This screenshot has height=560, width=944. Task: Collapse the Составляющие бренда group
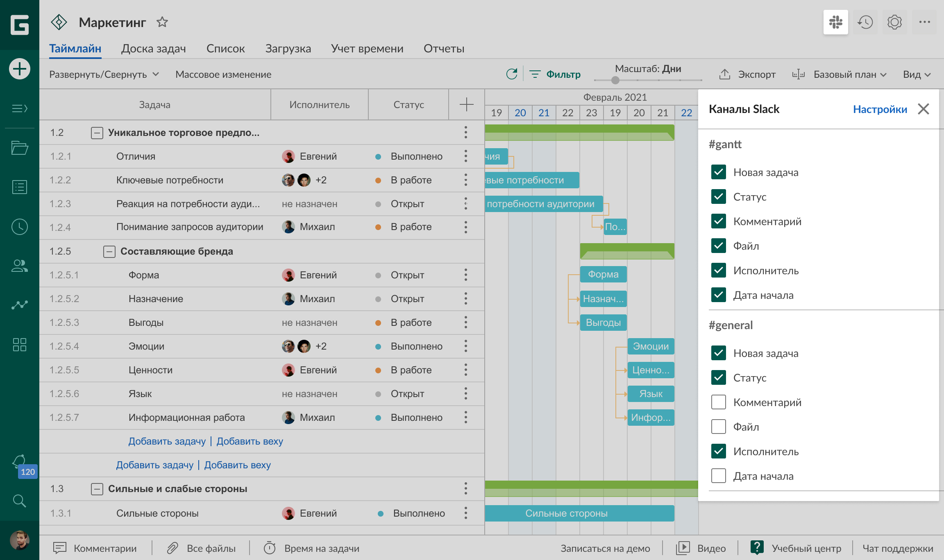click(x=109, y=251)
